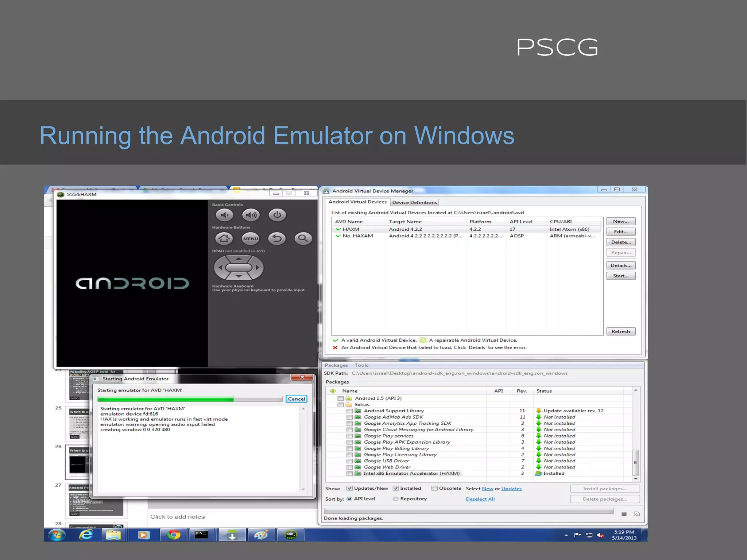Viewport: 747px width, 560px height.
Task: Click the Delete... AVD button
Action: (621, 242)
